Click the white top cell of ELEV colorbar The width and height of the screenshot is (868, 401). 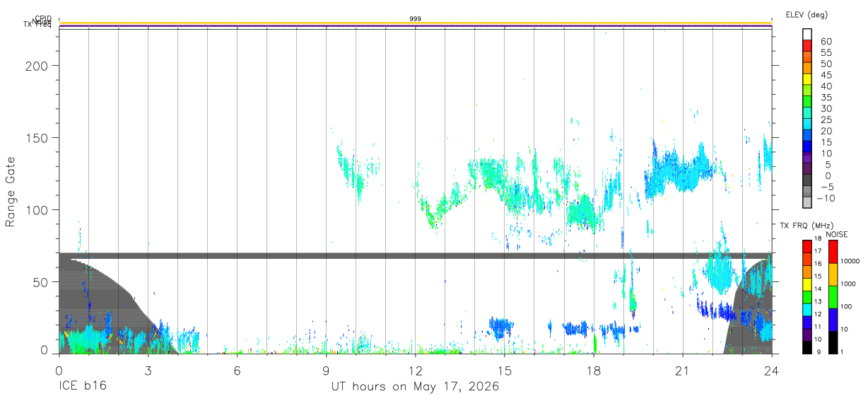[807, 35]
